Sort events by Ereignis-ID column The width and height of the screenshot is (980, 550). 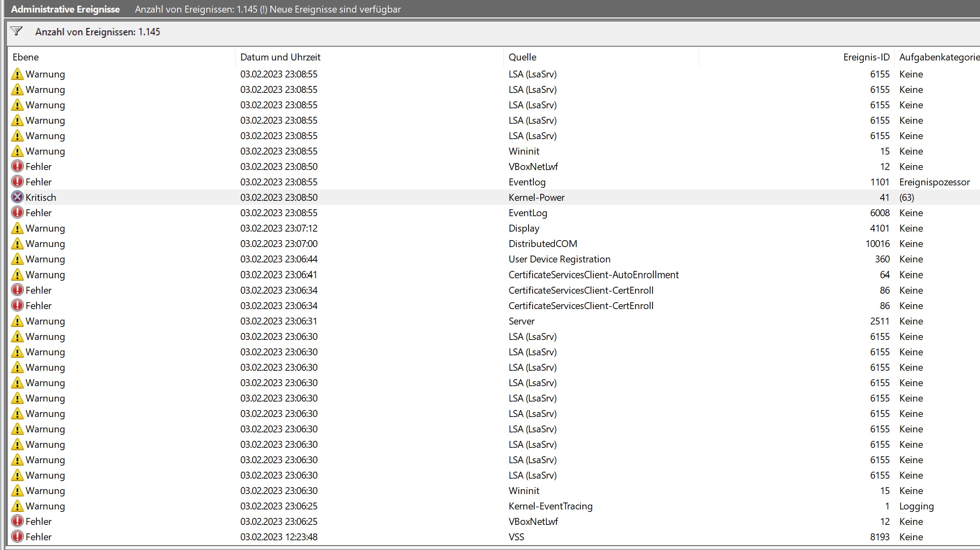pos(866,57)
